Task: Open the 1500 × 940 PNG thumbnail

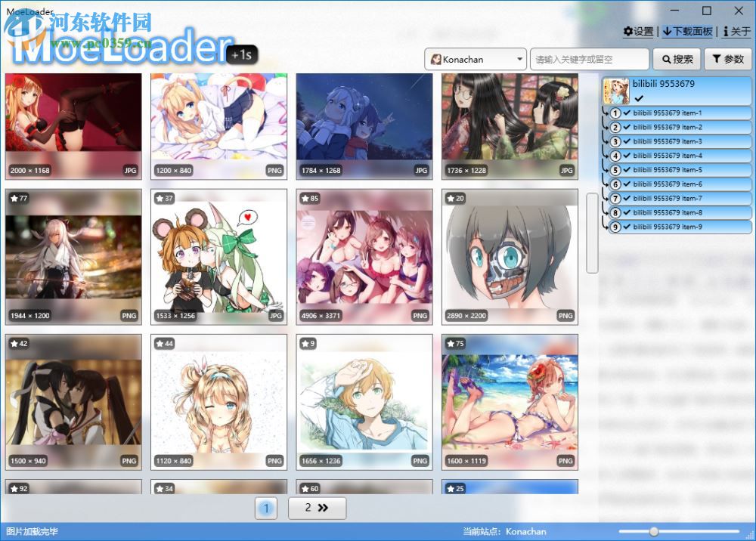Action: [x=73, y=402]
